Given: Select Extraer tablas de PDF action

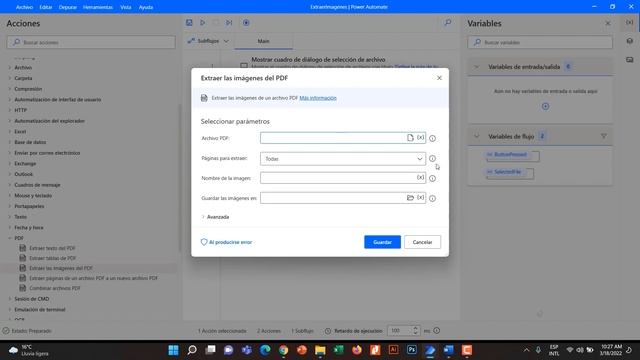Looking at the screenshot, I should click(x=53, y=258).
